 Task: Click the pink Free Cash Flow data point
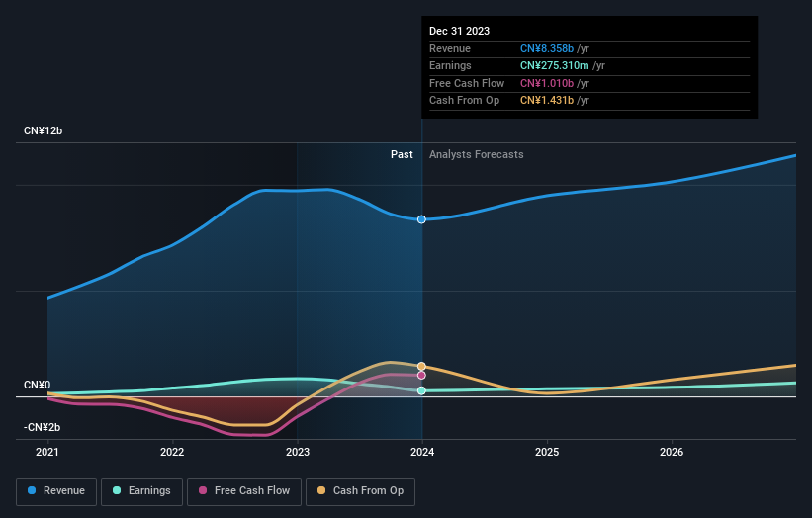(421, 376)
